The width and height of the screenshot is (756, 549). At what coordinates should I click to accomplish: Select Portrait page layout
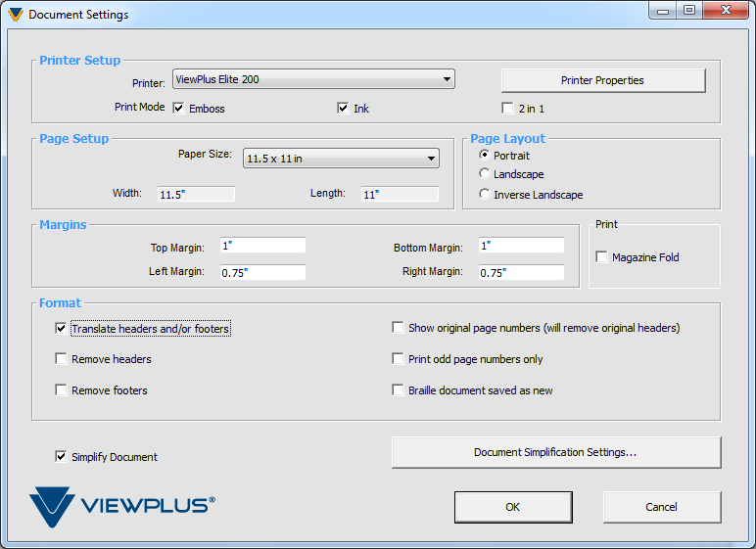click(485, 156)
